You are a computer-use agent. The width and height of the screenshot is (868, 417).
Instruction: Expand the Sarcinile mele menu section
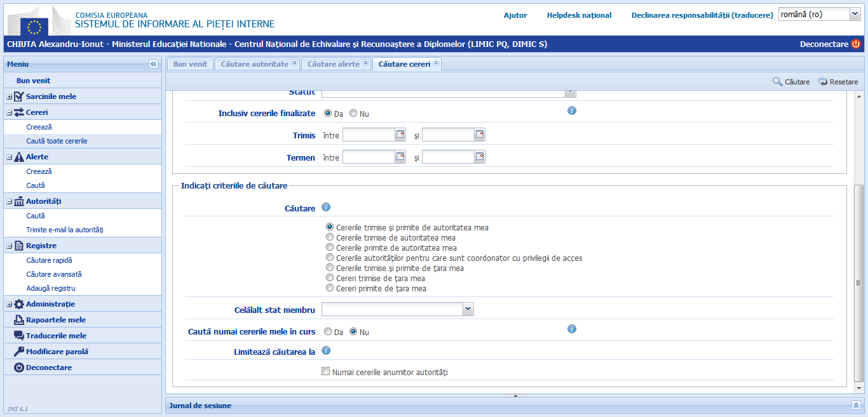point(10,96)
